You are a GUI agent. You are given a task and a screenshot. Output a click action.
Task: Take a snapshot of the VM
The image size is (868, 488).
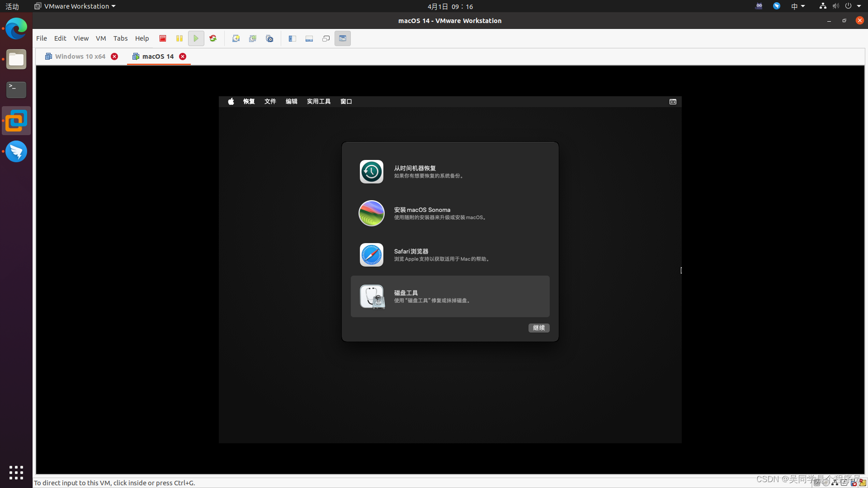pos(236,38)
